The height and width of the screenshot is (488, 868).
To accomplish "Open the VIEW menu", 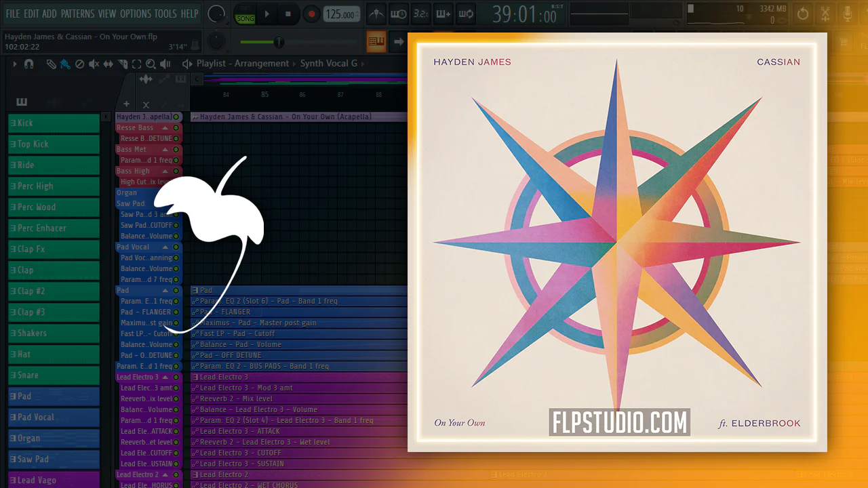I will tap(107, 14).
